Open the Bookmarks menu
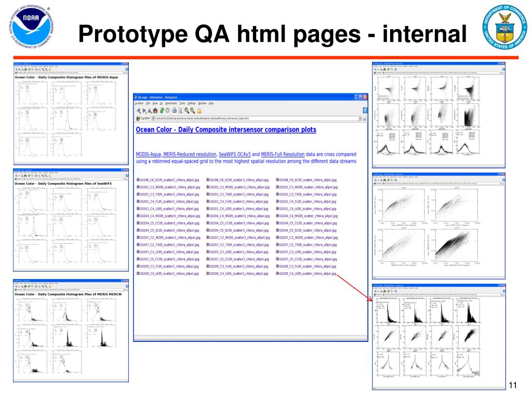Screen dimensions: 532x399 (171, 103)
